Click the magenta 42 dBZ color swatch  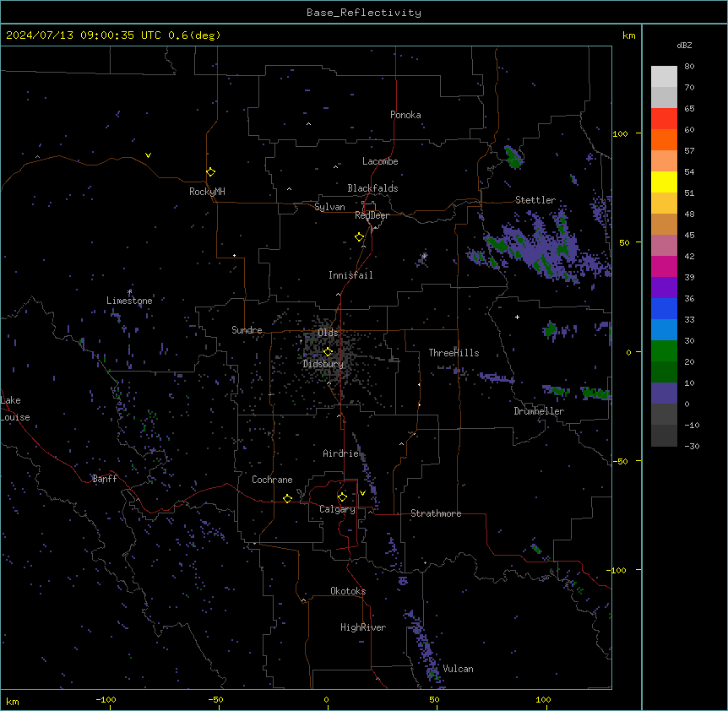point(664,266)
